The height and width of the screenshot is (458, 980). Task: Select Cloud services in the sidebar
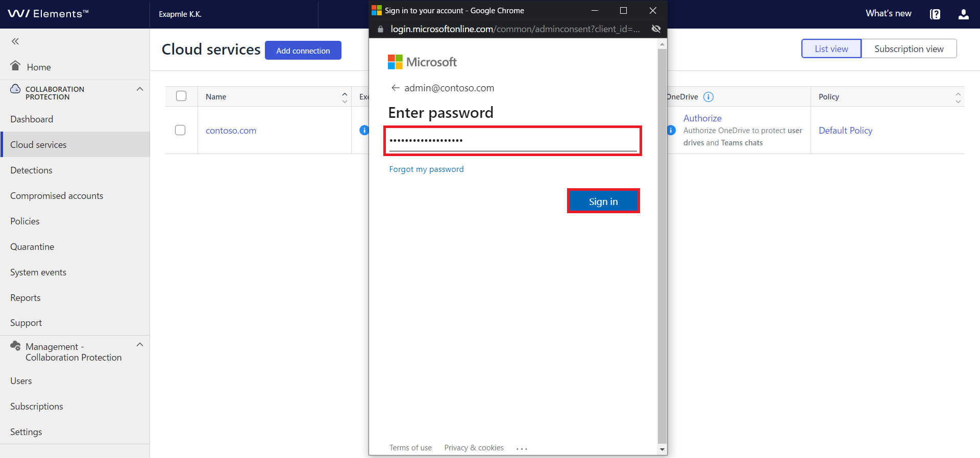75,144
